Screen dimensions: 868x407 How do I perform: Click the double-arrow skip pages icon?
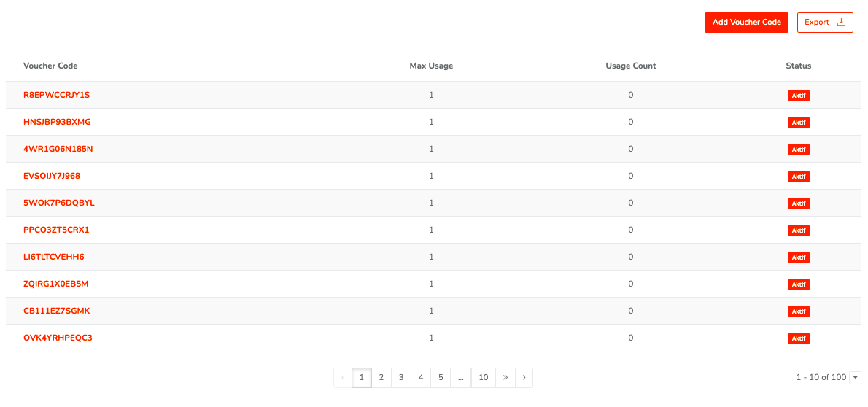505,378
